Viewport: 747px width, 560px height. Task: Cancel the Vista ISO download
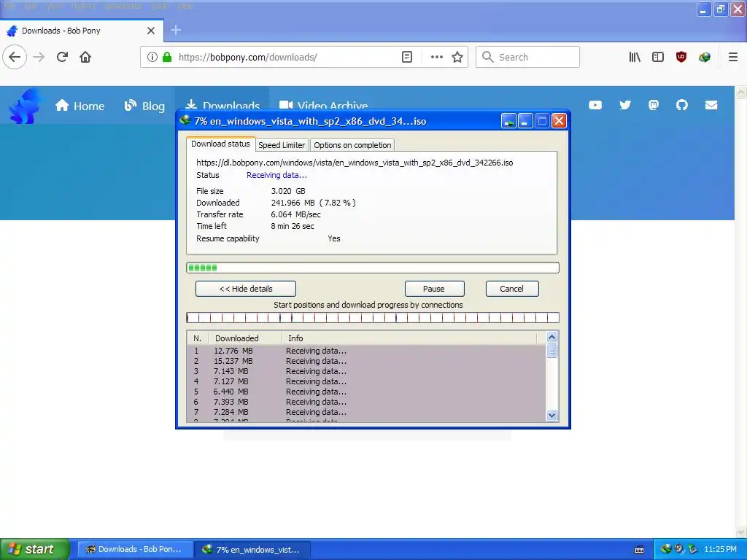pyautogui.click(x=511, y=289)
